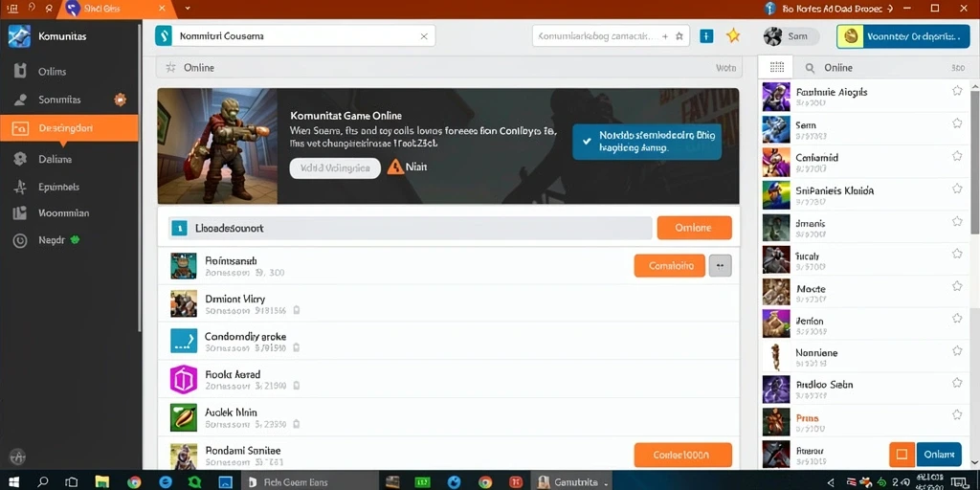Open the grid view icon above friends list

click(777, 68)
